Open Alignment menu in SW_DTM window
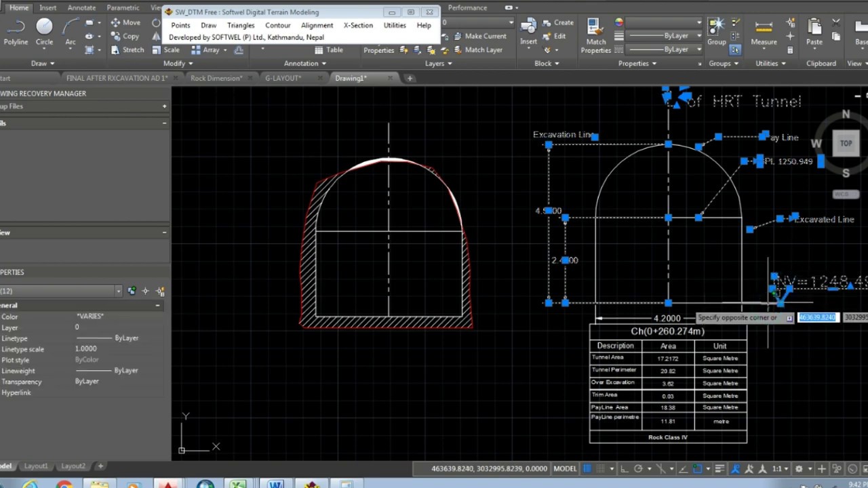 click(317, 25)
